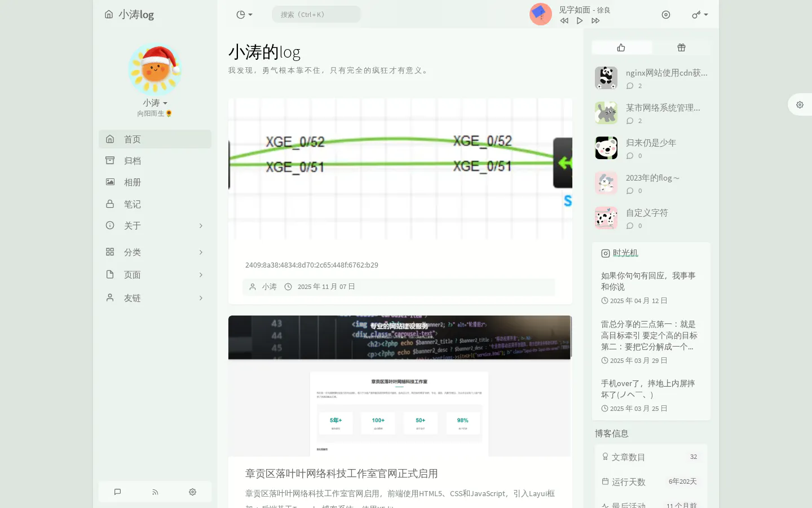Screen dimensions: 812x508
Task: Click the 运行天数 stat row
Action: (651, 481)
